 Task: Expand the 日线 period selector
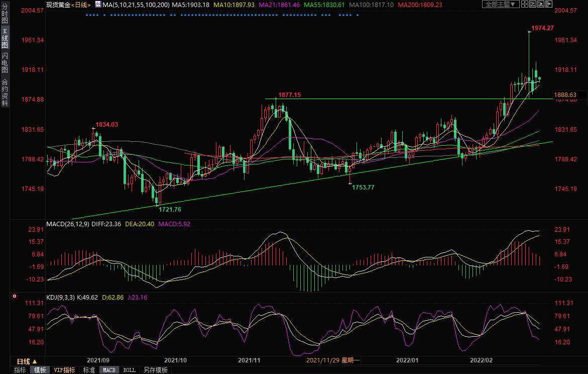(27, 361)
